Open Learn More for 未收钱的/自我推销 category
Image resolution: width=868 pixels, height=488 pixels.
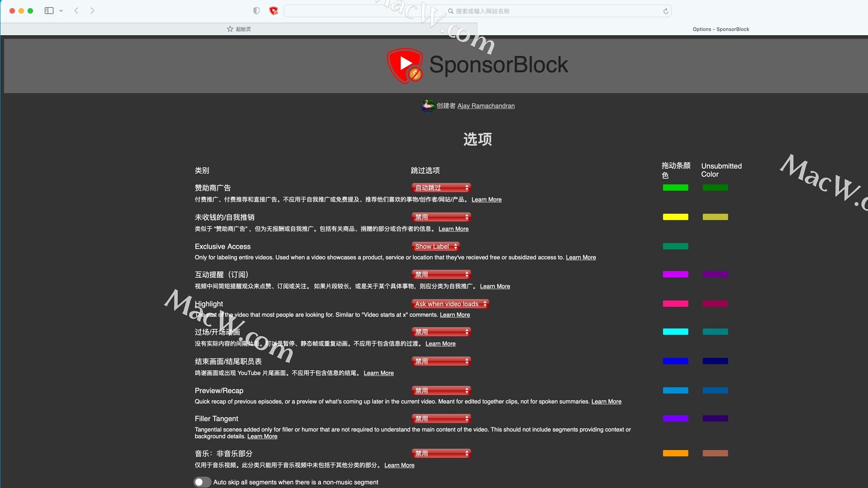(453, 229)
